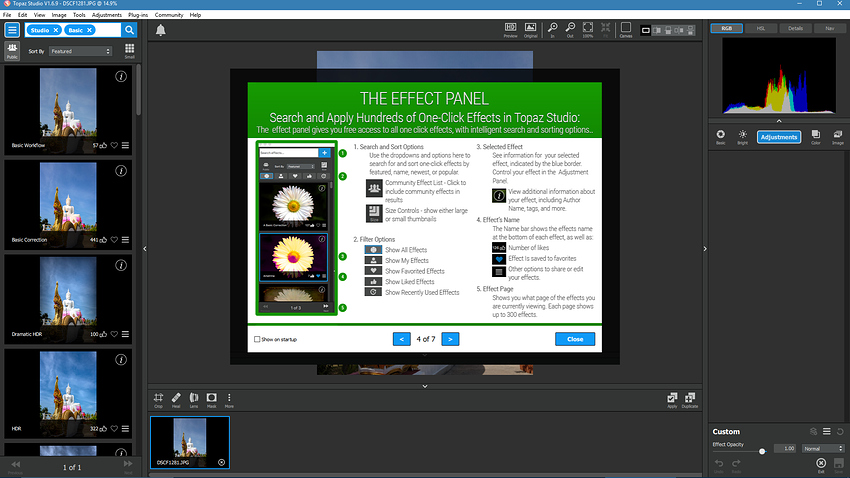The image size is (850, 478).
Task: Toggle the HD Preview button
Action: click(511, 30)
